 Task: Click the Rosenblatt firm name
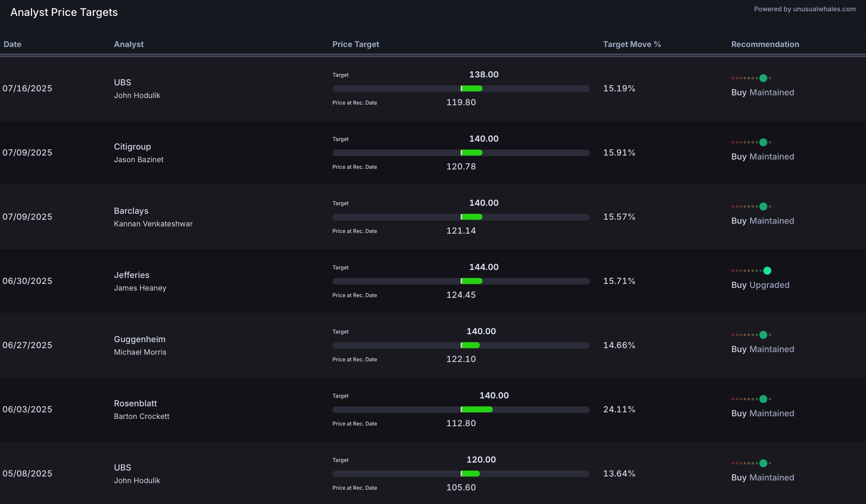click(136, 403)
